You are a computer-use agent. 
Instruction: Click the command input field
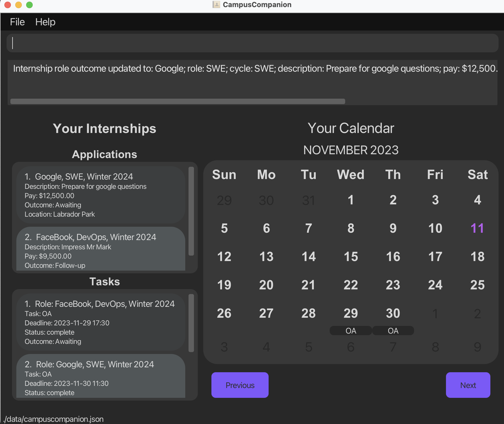252,43
